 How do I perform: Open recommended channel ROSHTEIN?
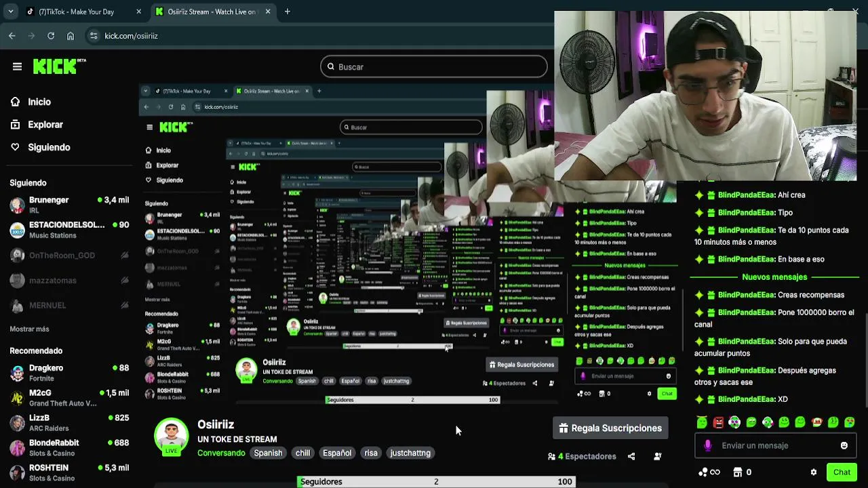pyautogui.click(x=69, y=472)
